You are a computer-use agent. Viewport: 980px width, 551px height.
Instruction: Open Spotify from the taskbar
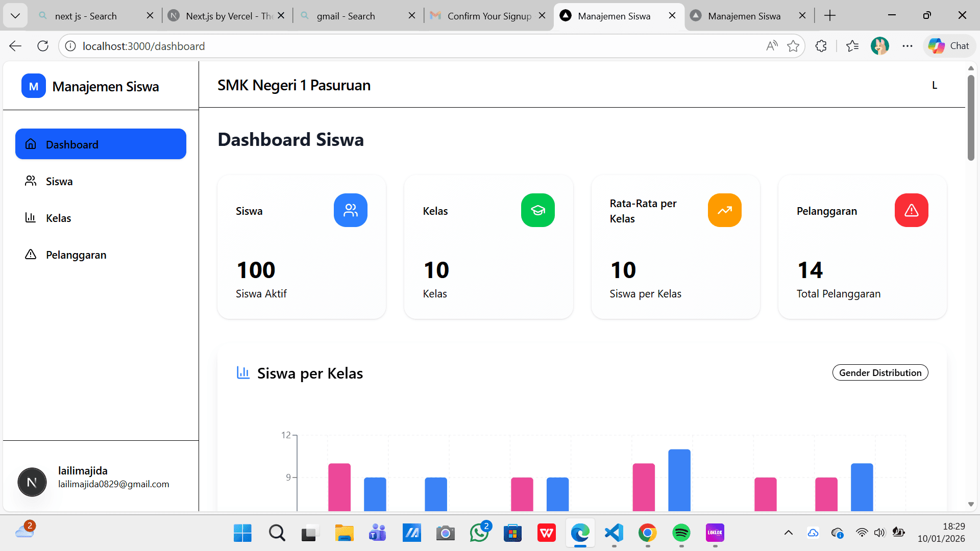(x=681, y=533)
